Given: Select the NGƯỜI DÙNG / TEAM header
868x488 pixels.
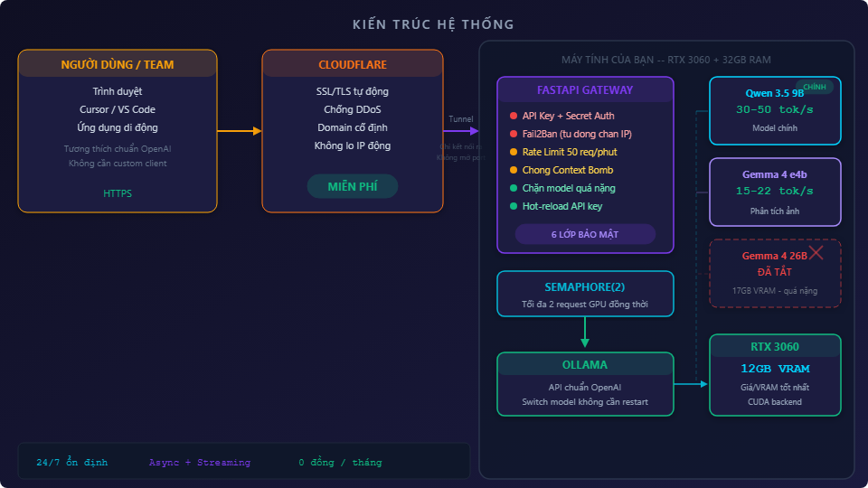Looking at the screenshot, I should (118, 64).
